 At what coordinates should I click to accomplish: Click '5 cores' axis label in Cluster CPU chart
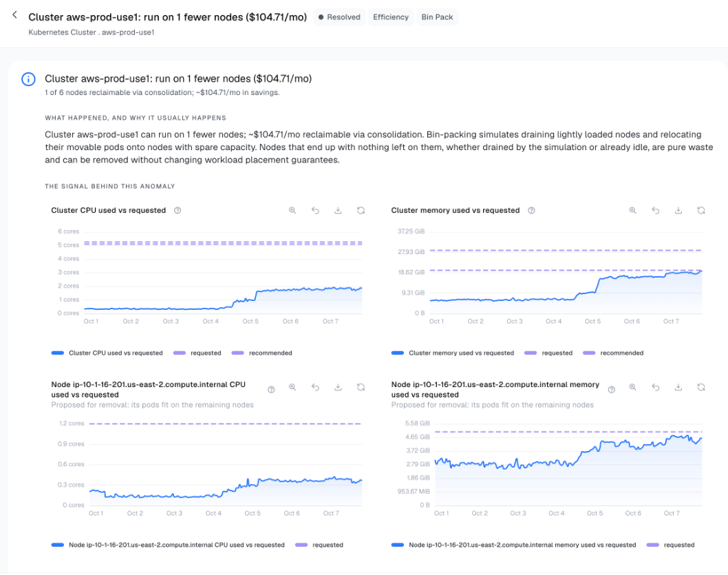68,244
